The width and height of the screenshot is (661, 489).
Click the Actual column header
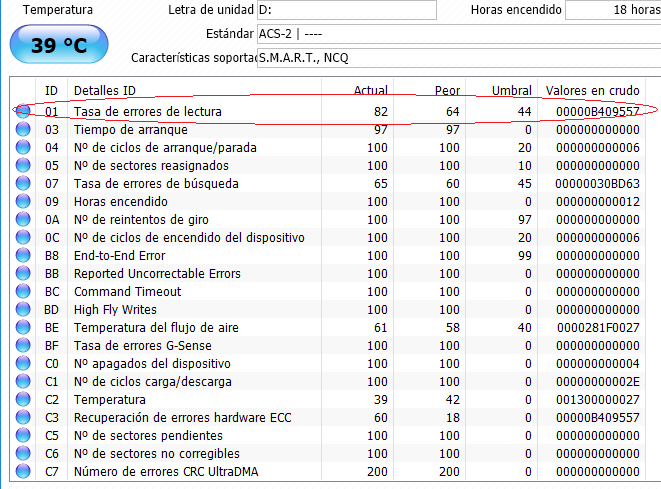(x=357, y=91)
